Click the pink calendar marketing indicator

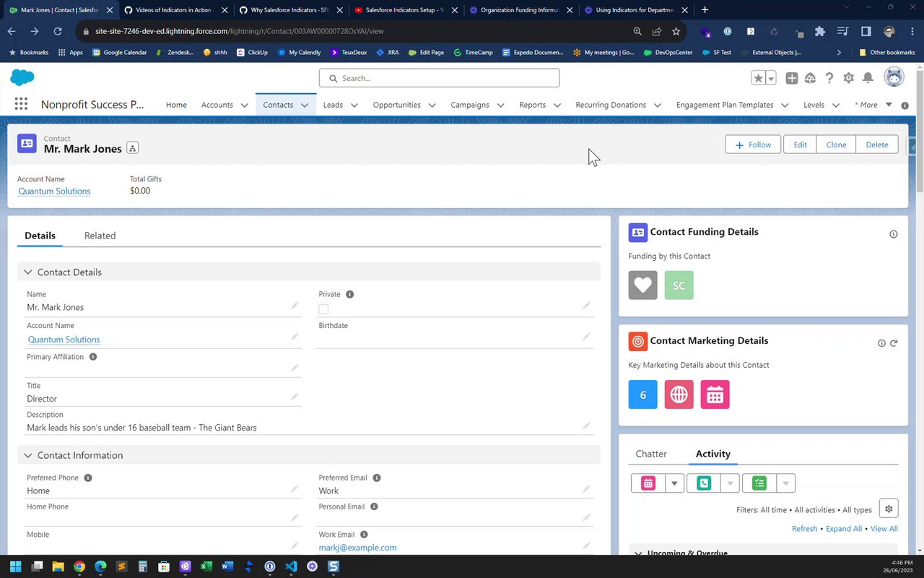(x=715, y=394)
